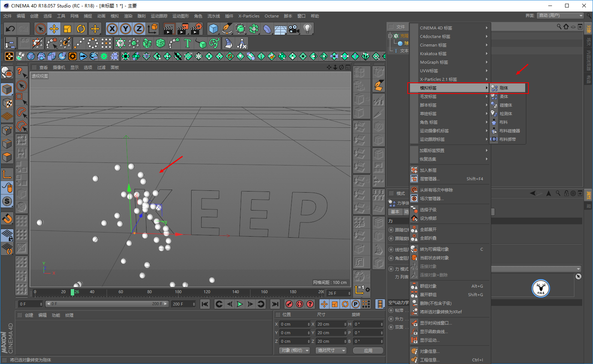Add a Cube primitive object
This screenshot has width=593, height=364.
click(214, 29)
